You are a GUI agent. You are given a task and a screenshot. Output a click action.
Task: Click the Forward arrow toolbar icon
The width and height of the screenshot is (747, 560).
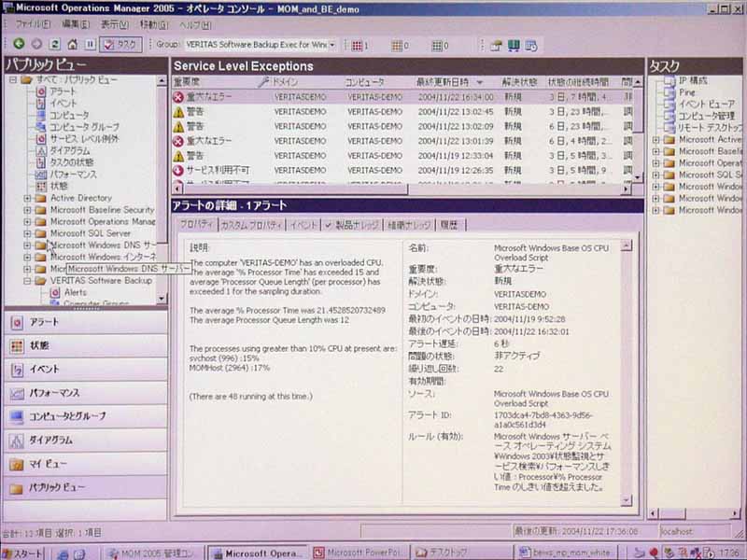tap(36, 44)
